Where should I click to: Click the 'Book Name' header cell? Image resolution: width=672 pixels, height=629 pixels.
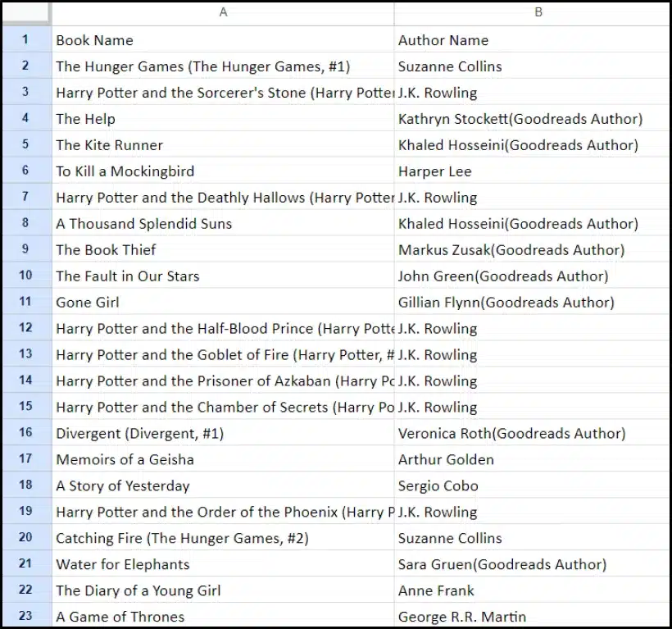(94, 40)
